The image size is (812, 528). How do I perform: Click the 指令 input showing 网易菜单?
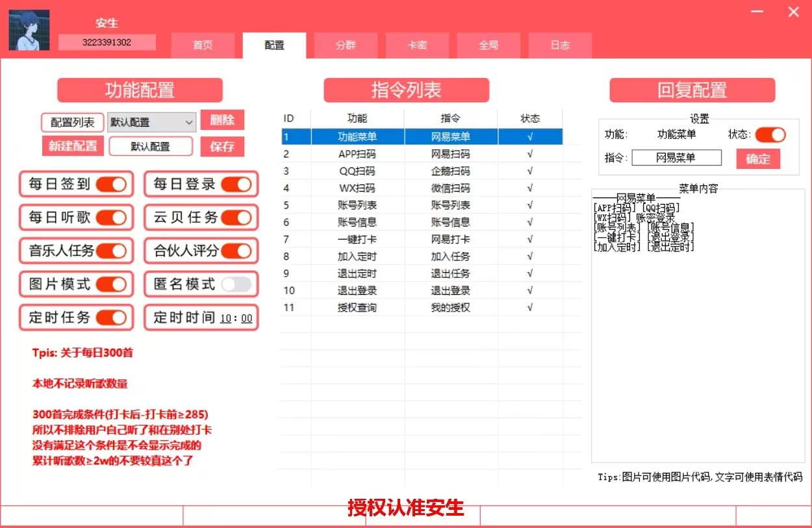click(x=676, y=157)
